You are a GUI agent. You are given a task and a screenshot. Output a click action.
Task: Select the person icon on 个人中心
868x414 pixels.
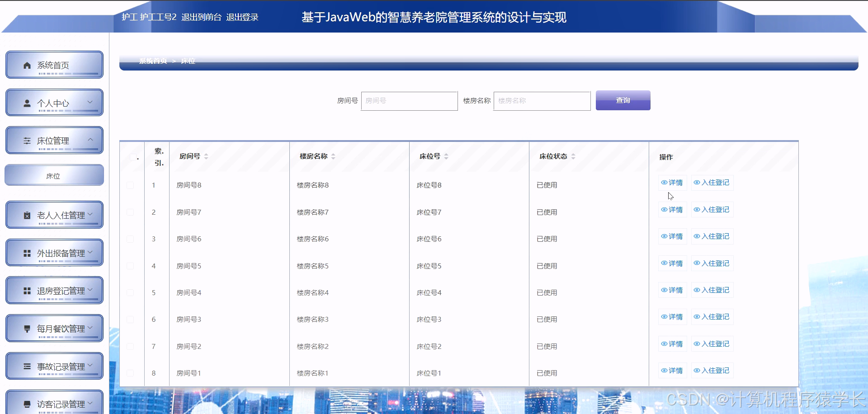(x=26, y=103)
